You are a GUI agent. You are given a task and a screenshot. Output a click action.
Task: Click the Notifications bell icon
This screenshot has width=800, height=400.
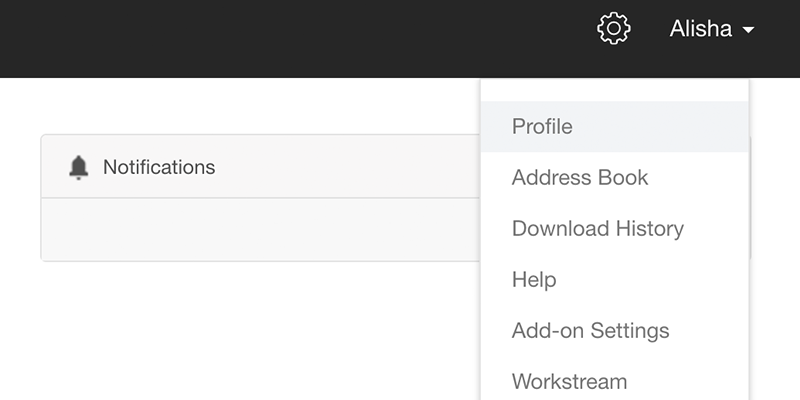pos(79,167)
